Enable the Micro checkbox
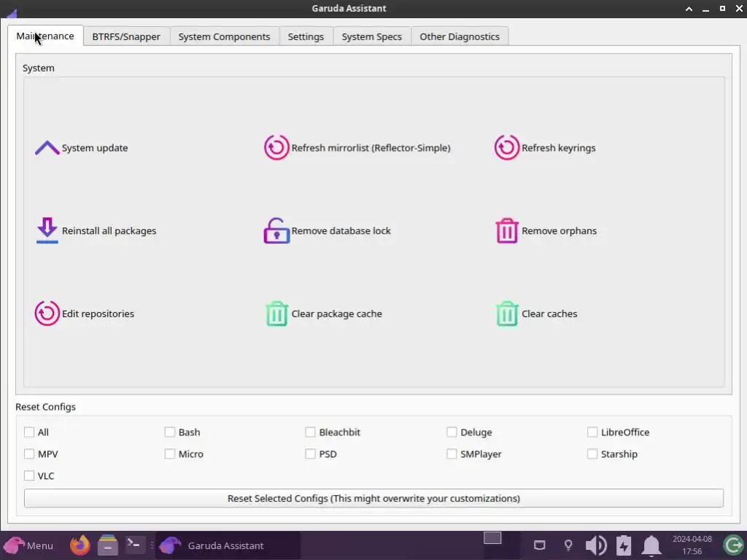 (x=169, y=454)
